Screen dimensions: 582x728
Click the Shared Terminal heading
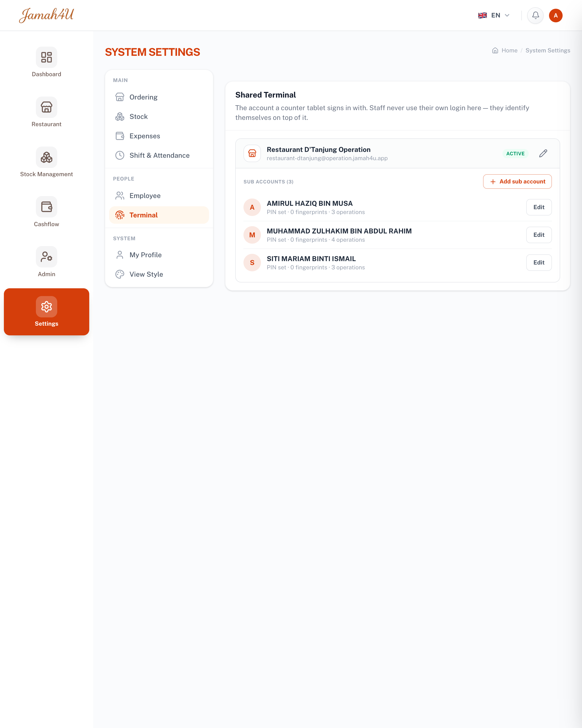coord(266,95)
